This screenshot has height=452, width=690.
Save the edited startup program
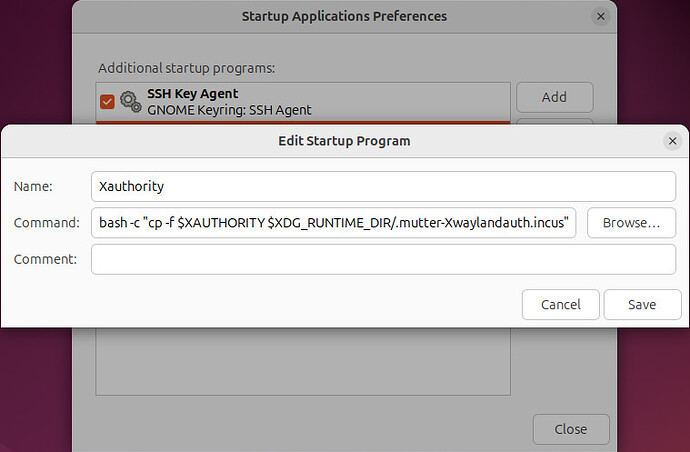(642, 304)
